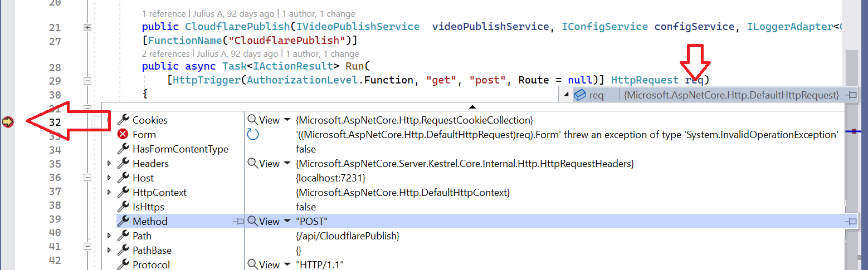Click the current-statement arrow in the breakpoint margin

tap(8, 121)
